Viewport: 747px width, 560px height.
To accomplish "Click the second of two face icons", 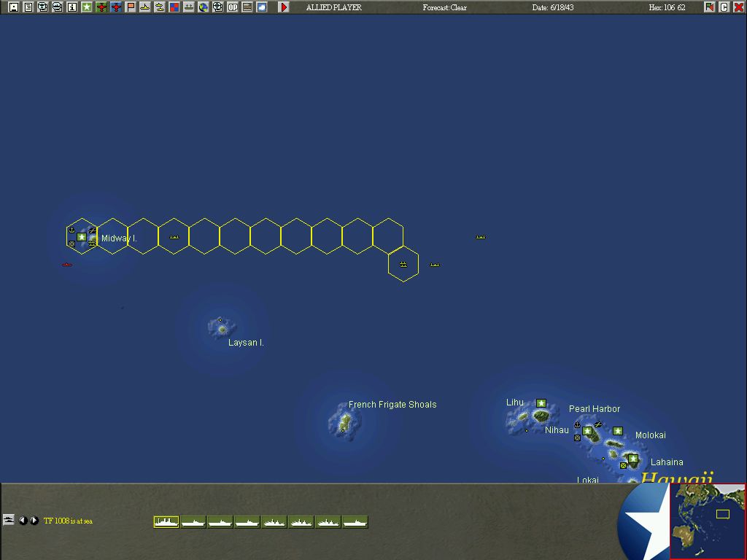I will [x=57, y=7].
